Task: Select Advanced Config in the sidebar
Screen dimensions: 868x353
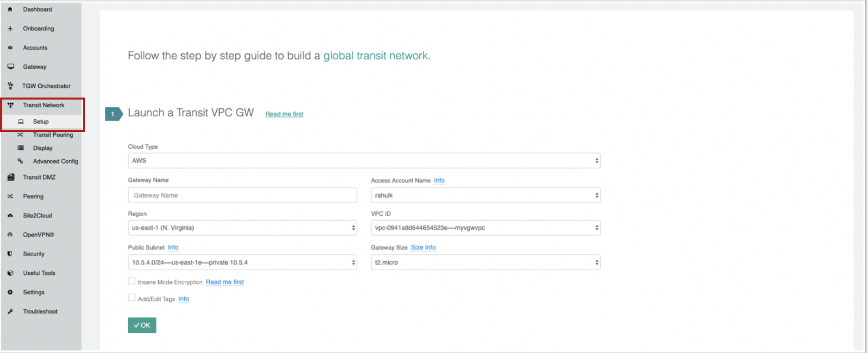Action: (x=55, y=161)
